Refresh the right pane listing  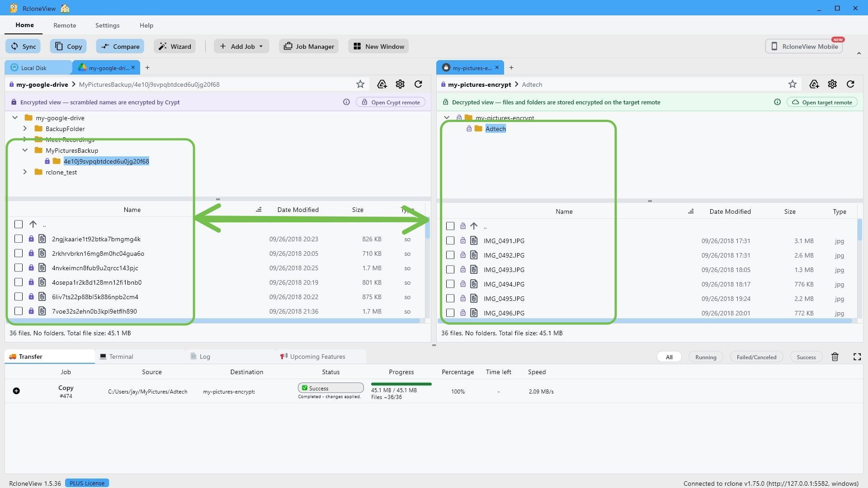[x=850, y=84]
